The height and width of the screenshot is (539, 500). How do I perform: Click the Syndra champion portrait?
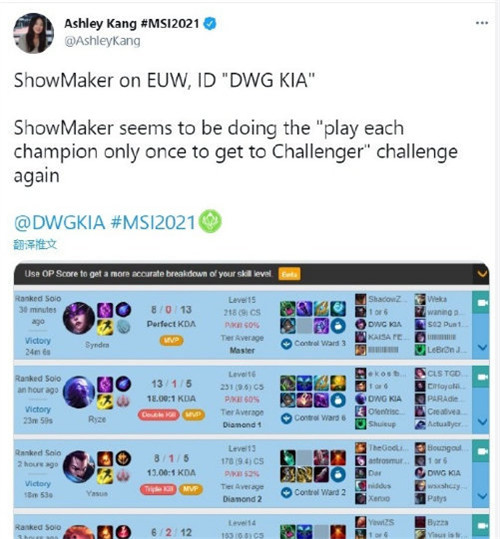point(79,318)
